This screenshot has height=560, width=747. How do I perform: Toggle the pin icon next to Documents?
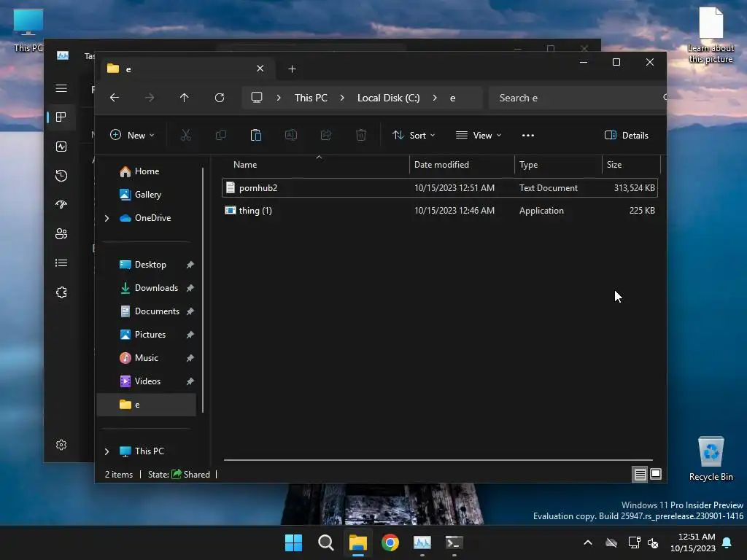(190, 311)
